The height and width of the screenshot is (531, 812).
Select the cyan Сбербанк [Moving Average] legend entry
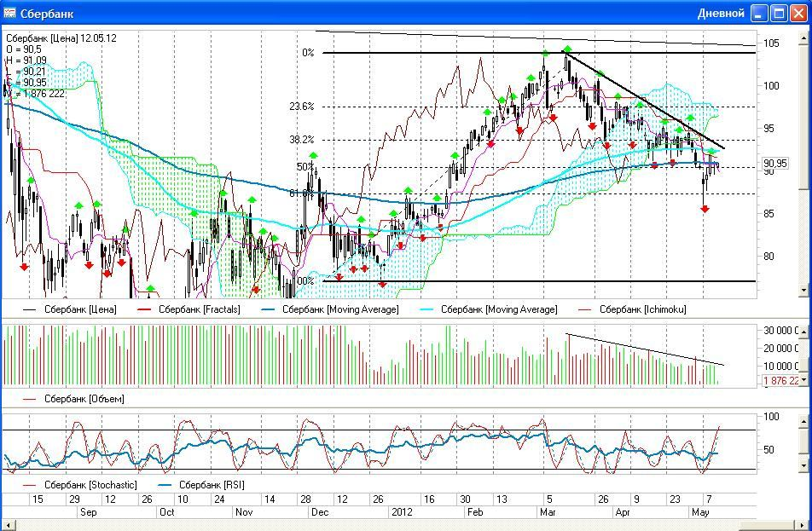(x=489, y=309)
